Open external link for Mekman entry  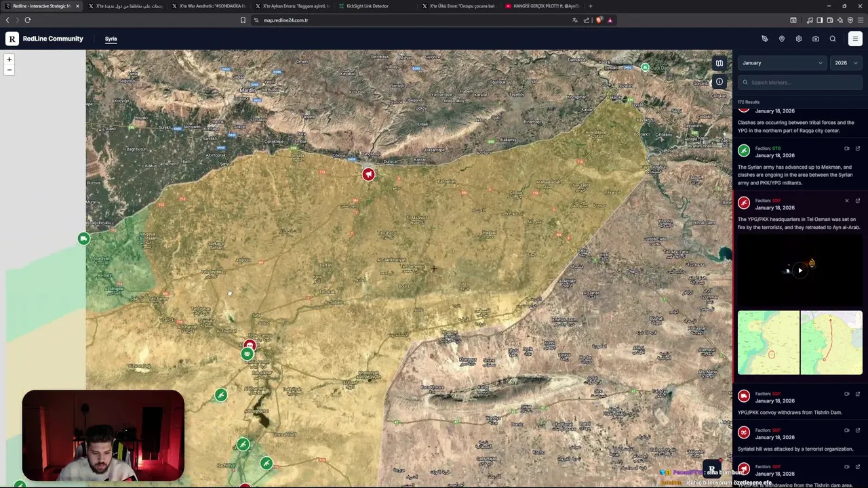coord(858,148)
